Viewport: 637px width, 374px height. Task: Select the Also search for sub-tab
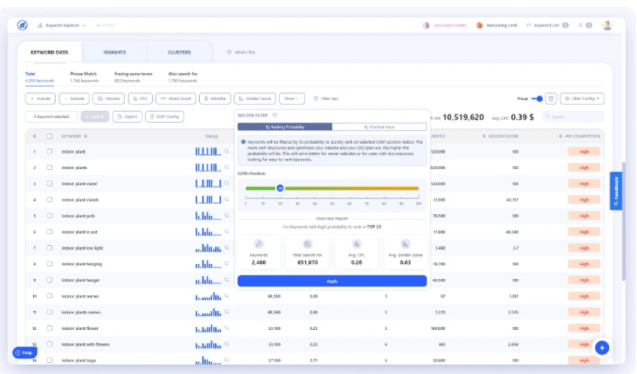point(183,77)
